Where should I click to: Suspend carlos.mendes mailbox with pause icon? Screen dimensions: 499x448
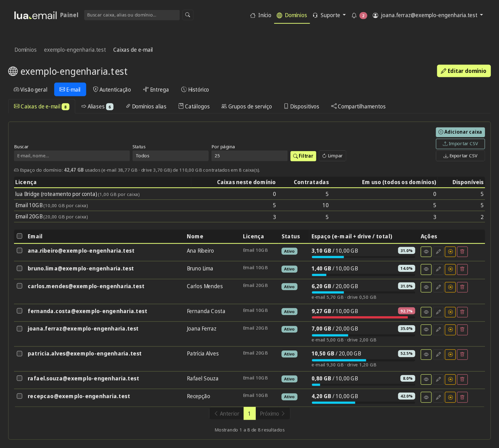coord(450,287)
